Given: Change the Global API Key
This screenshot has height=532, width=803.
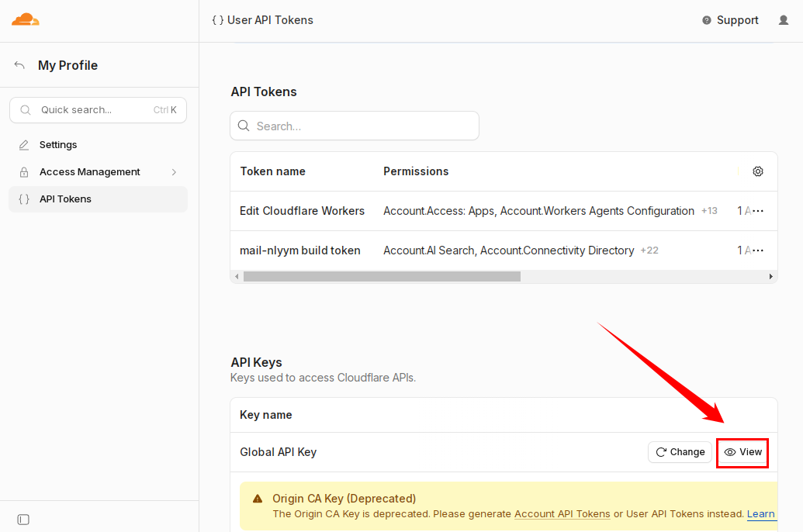Looking at the screenshot, I should 680,452.
